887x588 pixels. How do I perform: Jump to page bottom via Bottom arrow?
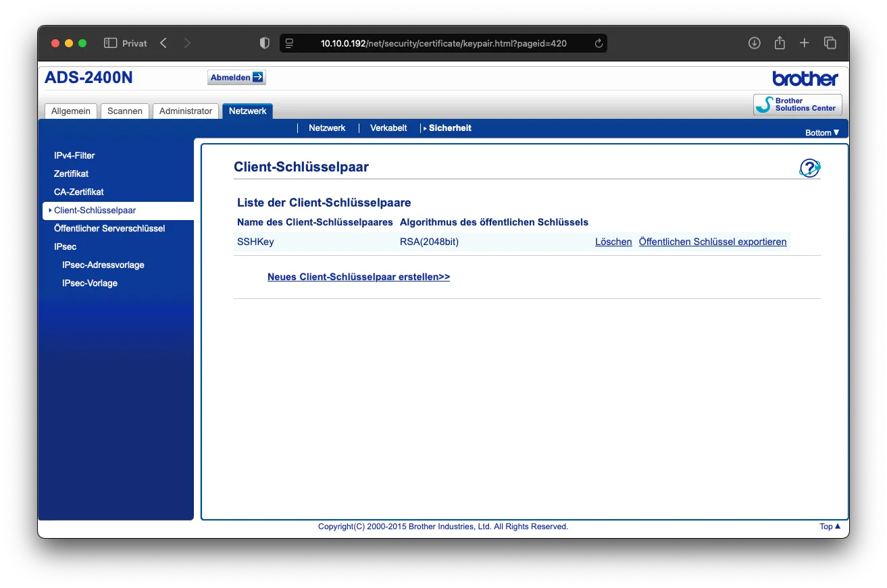point(821,132)
